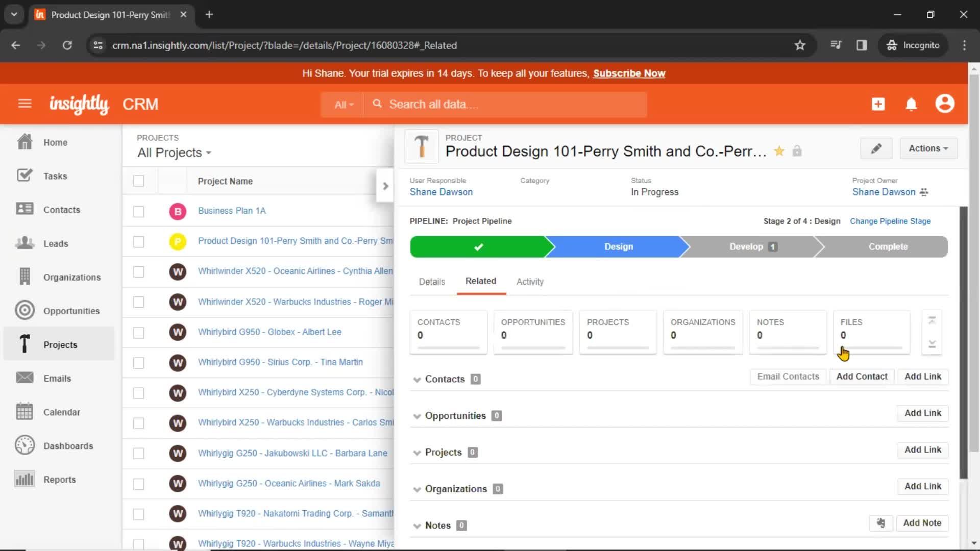Open Reports from sidebar
Image resolution: width=980 pixels, height=551 pixels.
[x=59, y=479]
